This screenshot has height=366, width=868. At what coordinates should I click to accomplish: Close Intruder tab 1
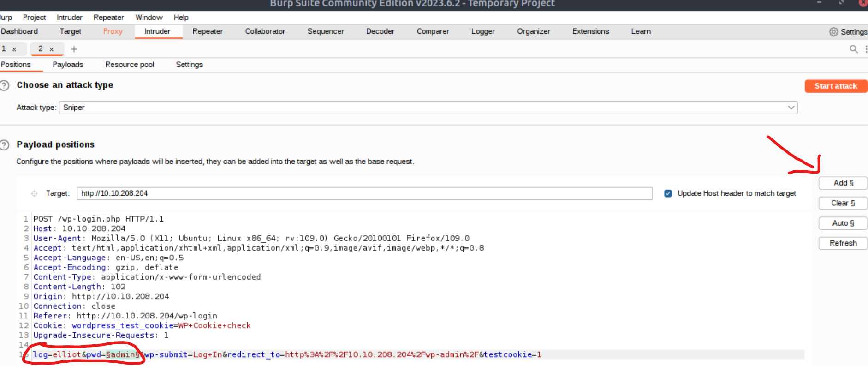(14, 49)
